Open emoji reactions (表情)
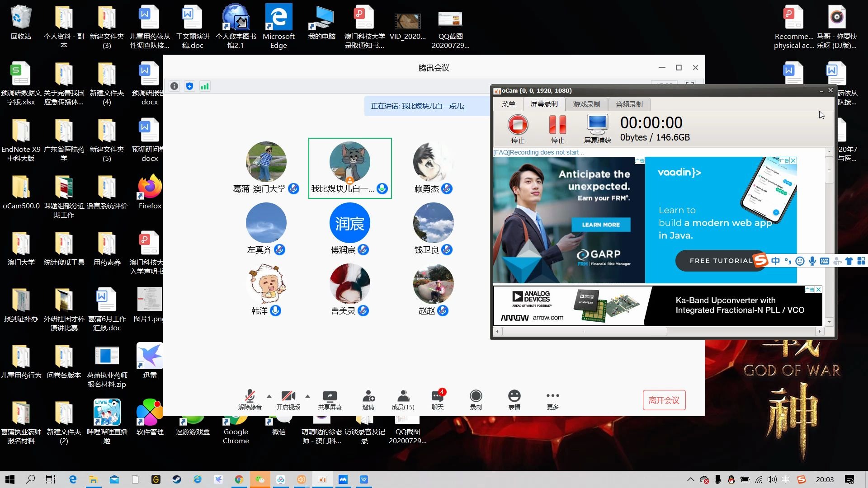The height and width of the screenshot is (488, 868). click(x=514, y=399)
